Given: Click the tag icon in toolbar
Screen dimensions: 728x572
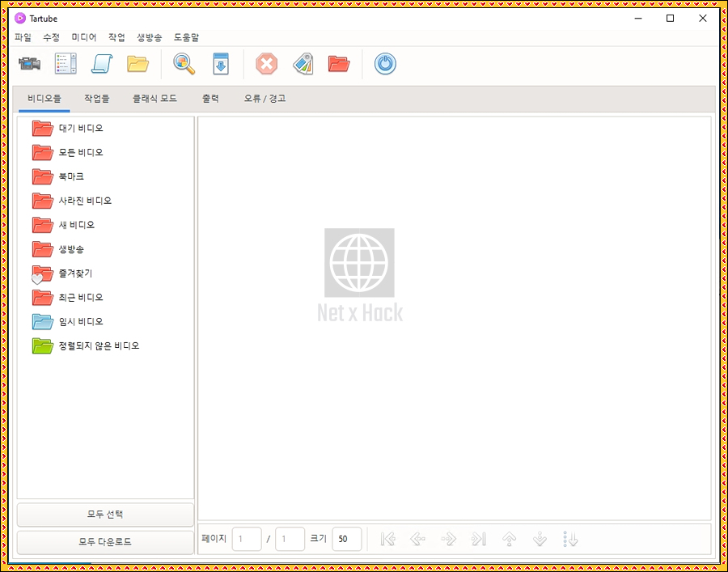Looking at the screenshot, I should tap(303, 64).
